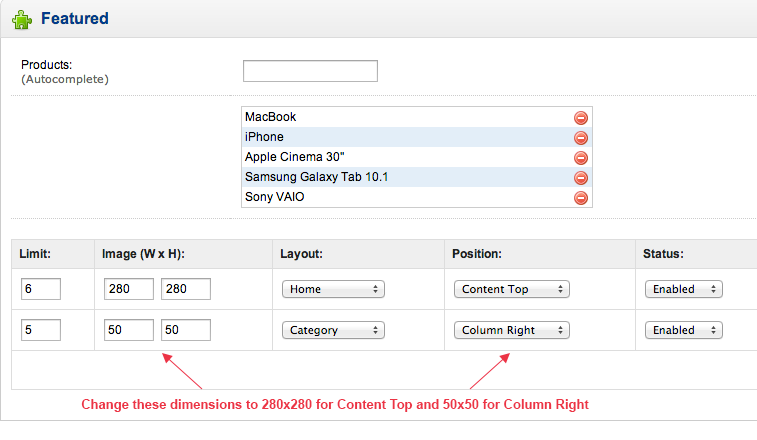This screenshot has height=440, width=757.
Task: Edit first row image width 280
Action: (x=129, y=289)
